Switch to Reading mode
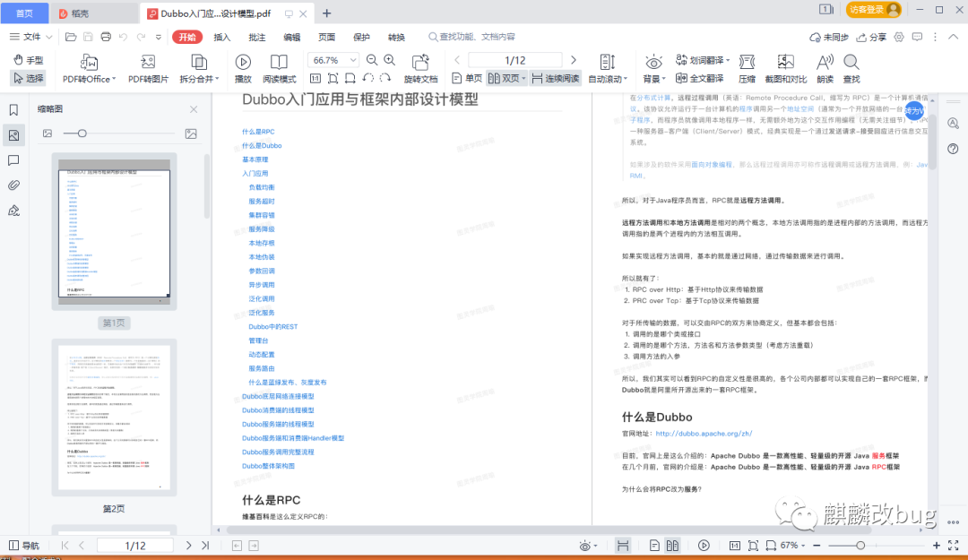This screenshot has width=968, height=560. (x=279, y=68)
